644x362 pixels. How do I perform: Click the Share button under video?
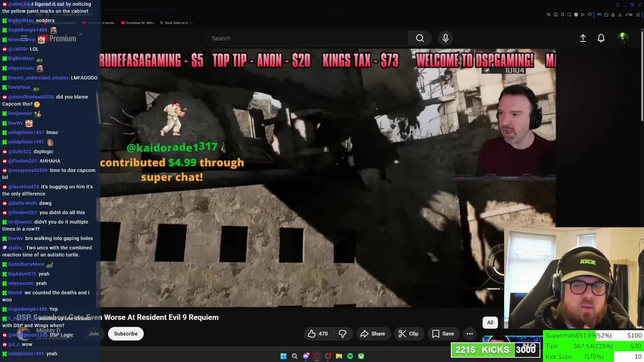(x=373, y=334)
